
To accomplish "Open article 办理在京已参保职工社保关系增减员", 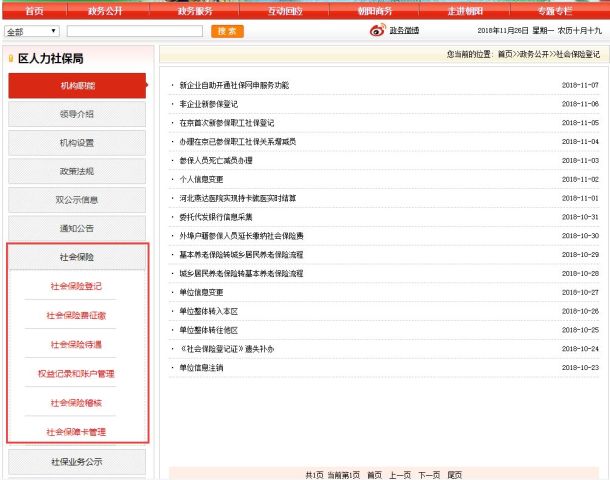I will pyautogui.click(x=238, y=142).
